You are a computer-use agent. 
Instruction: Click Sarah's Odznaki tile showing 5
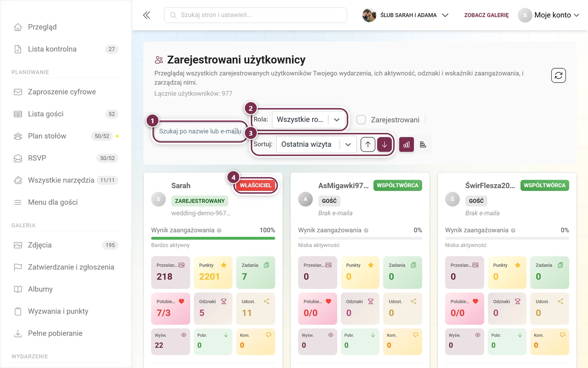[x=213, y=309]
